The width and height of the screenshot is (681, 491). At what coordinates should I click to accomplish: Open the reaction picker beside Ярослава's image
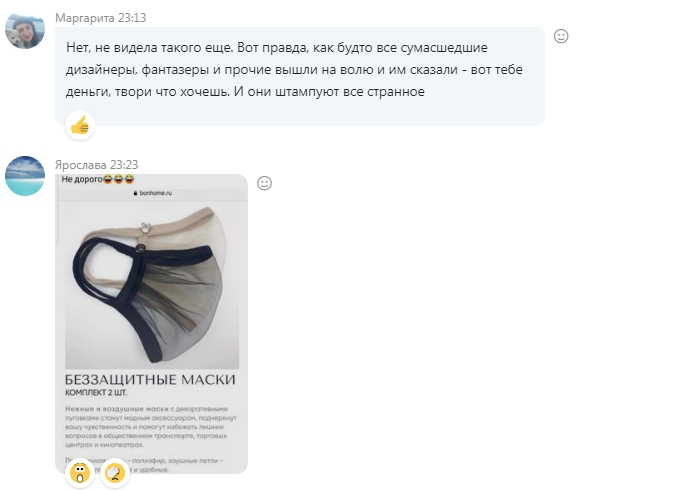(264, 183)
